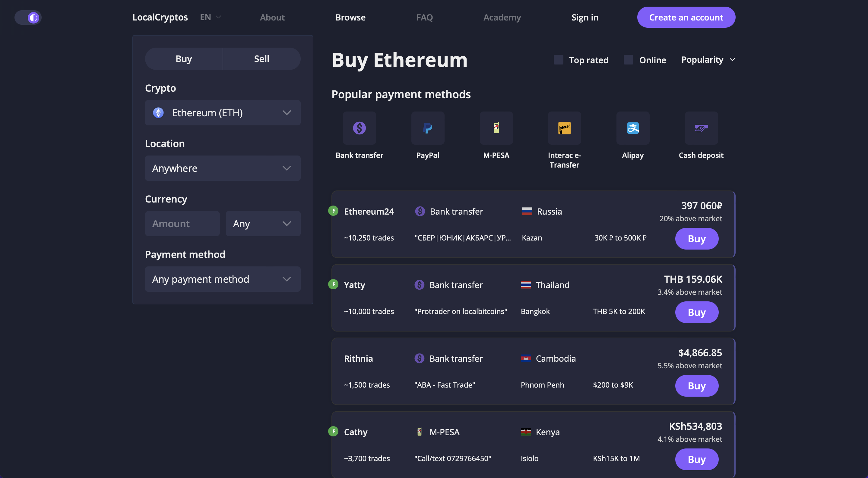Click the currency Amount input field
The image size is (868, 478).
[x=182, y=223]
